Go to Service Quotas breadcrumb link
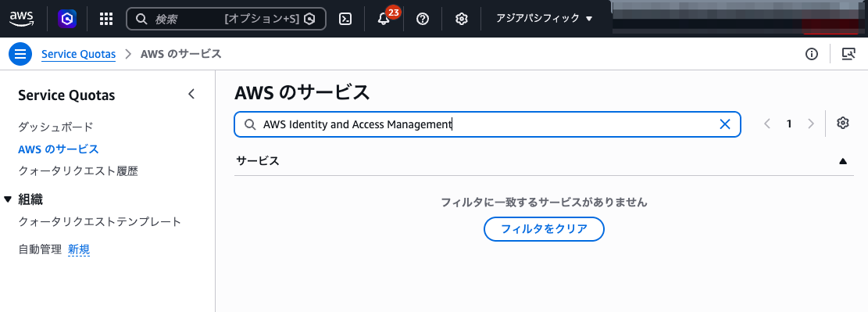 [x=79, y=54]
